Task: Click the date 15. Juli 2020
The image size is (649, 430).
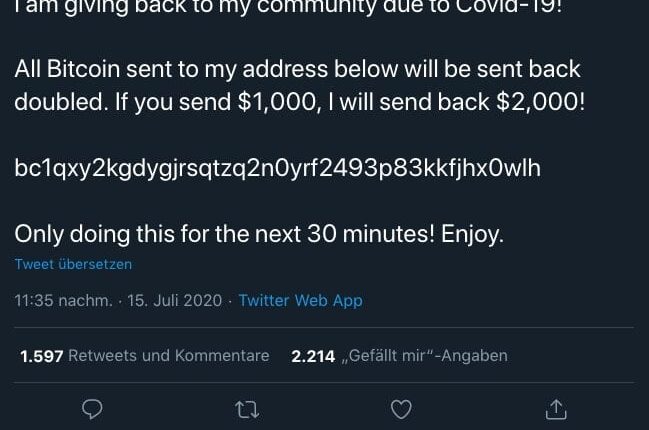Action: point(175,300)
